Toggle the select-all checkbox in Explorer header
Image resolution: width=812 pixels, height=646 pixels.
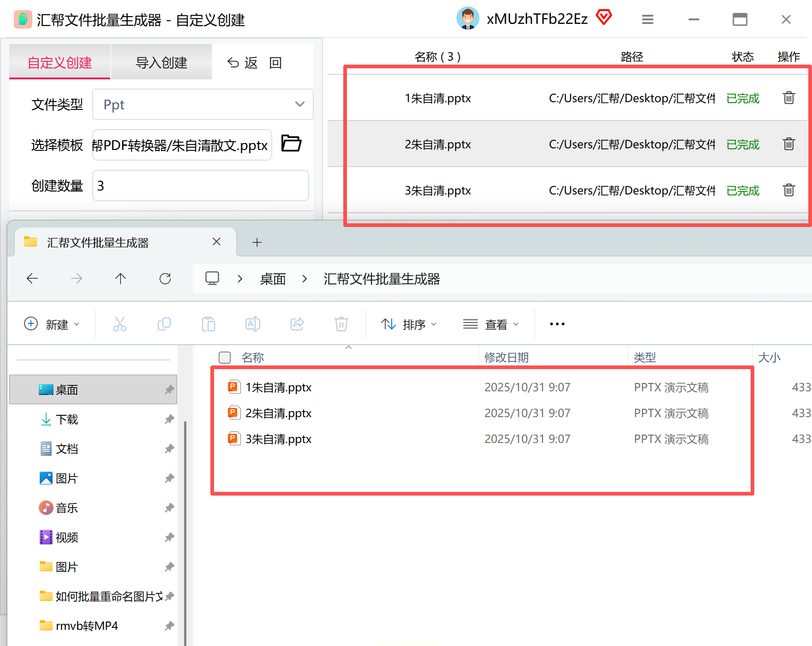[225, 358]
